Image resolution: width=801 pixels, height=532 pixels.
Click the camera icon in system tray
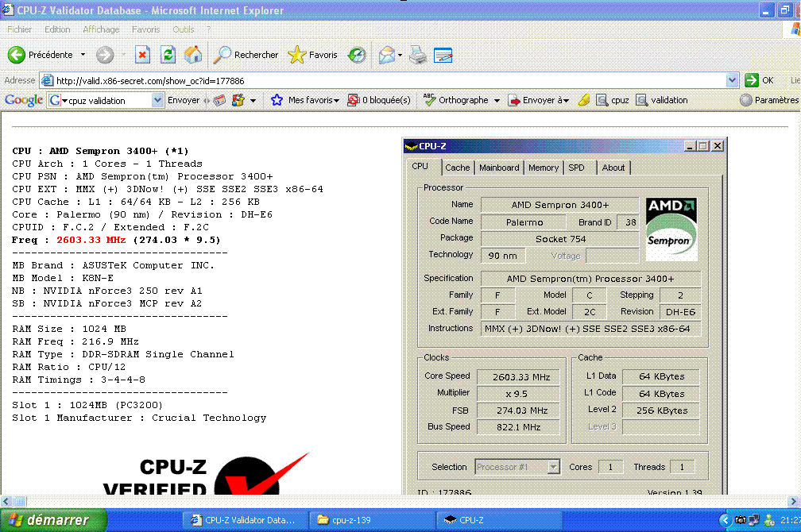741,520
